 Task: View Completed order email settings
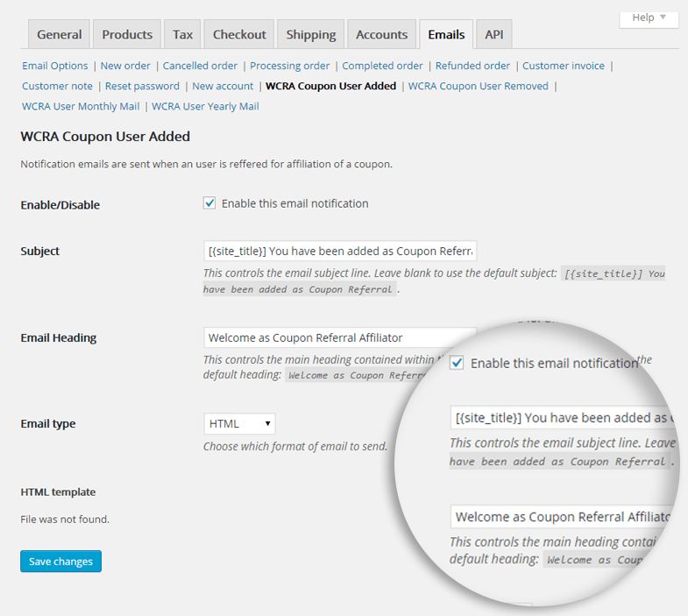point(382,66)
